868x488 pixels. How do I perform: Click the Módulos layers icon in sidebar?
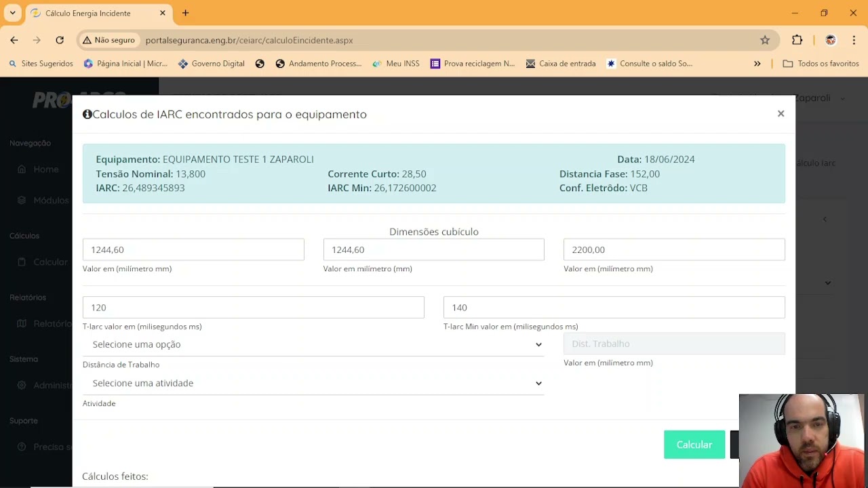click(x=22, y=201)
